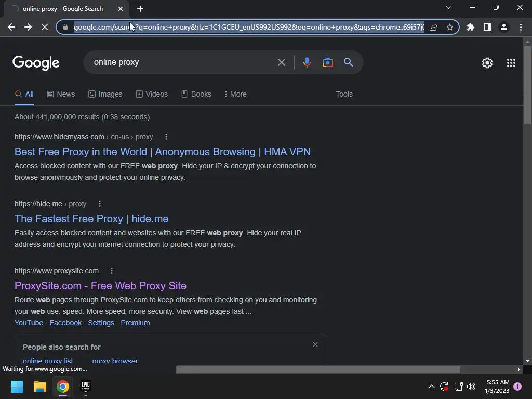Open the notification center badge

point(518,387)
